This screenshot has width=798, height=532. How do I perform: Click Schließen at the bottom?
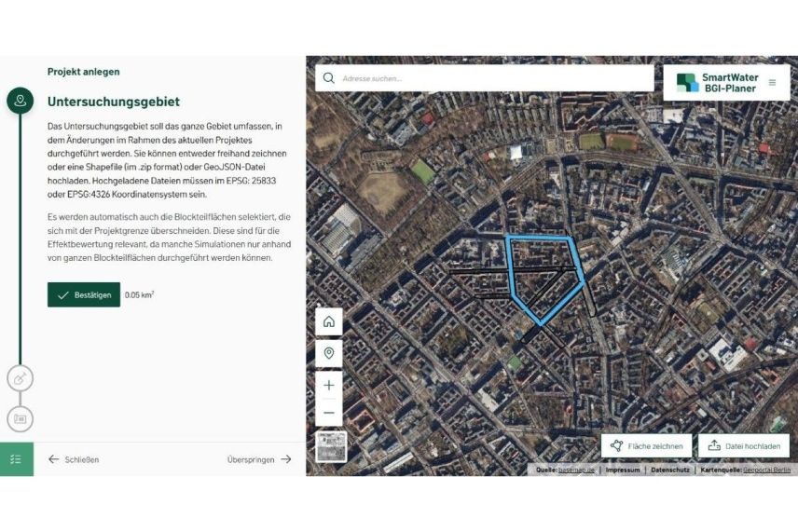click(74, 459)
